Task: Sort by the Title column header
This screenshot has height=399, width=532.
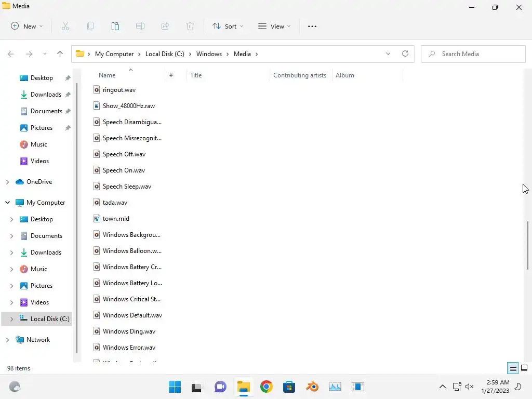Action: point(196,75)
